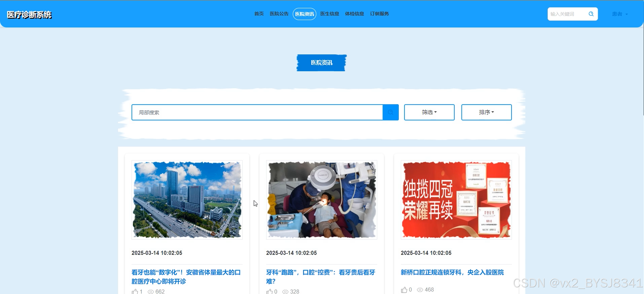Like the first news article
Image resolution: width=644 pixels, height=294 pixels.
click(x=135, y=291)
